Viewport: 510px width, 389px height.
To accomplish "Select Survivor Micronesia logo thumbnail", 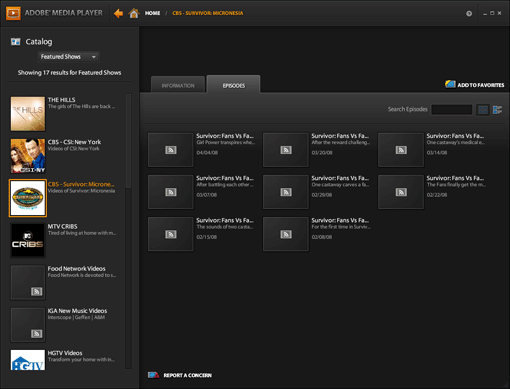I will (28, 198).
